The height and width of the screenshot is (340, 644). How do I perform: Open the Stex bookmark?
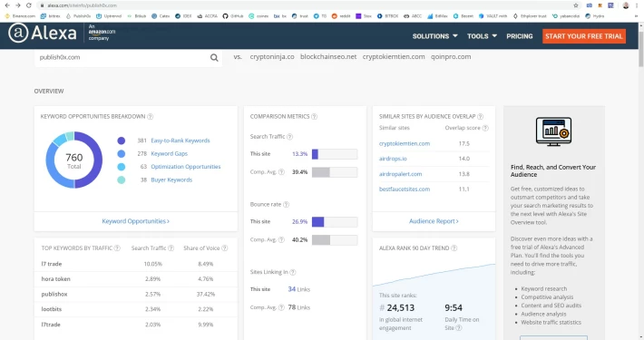[364, 16]
